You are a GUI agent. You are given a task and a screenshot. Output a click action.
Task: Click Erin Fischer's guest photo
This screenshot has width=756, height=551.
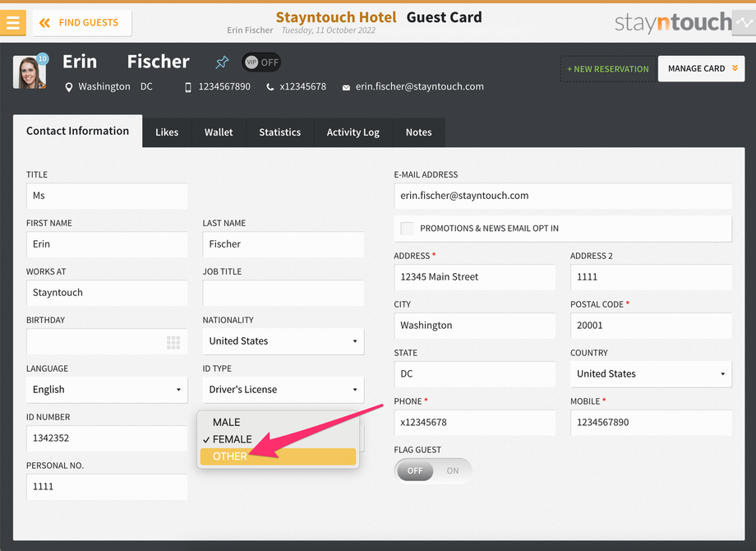pyautogui.click(x=29, y=72)
